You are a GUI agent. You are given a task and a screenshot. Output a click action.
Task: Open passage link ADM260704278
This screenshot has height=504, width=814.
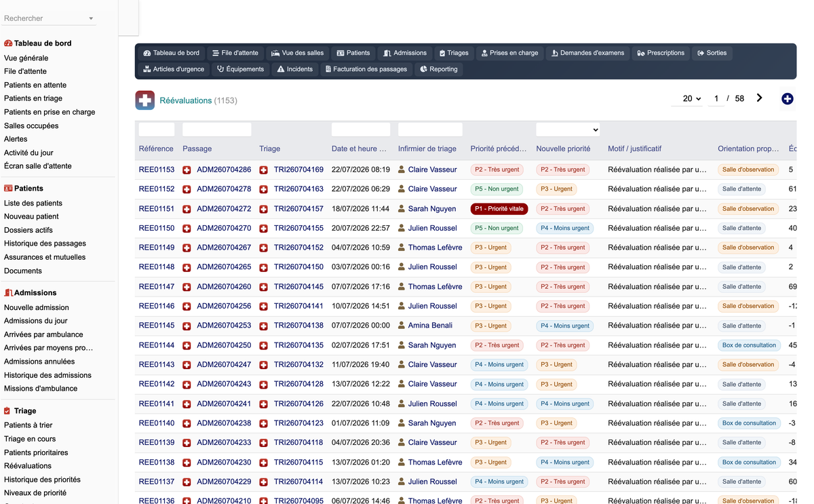tap(224, 189)
